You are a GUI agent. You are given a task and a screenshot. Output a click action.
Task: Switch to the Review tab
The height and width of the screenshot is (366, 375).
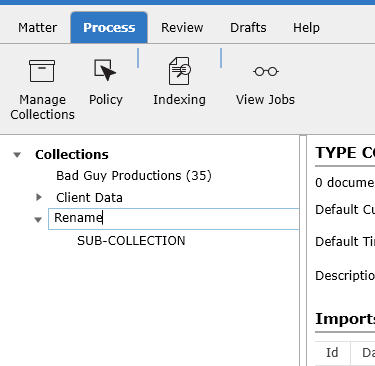coord(182,28)
